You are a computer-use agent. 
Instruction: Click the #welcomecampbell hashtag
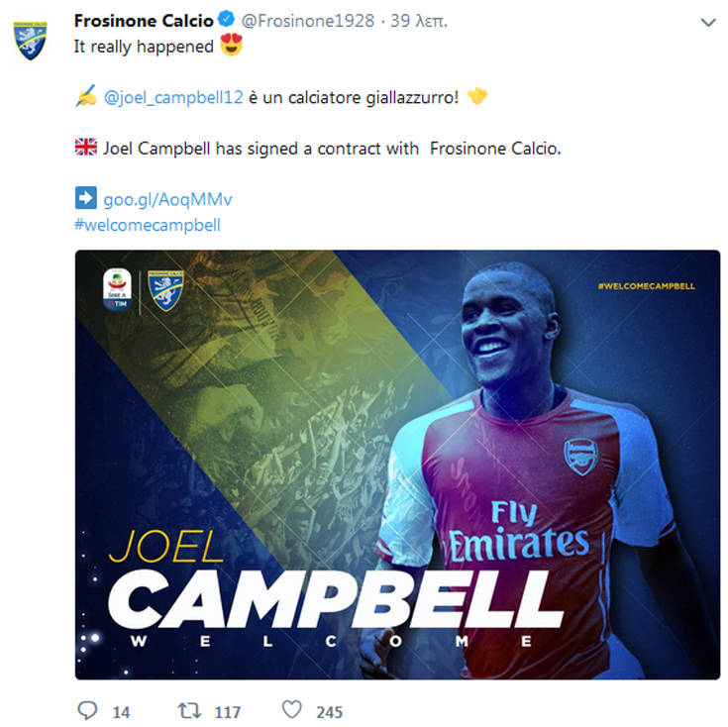click(148, 225)
